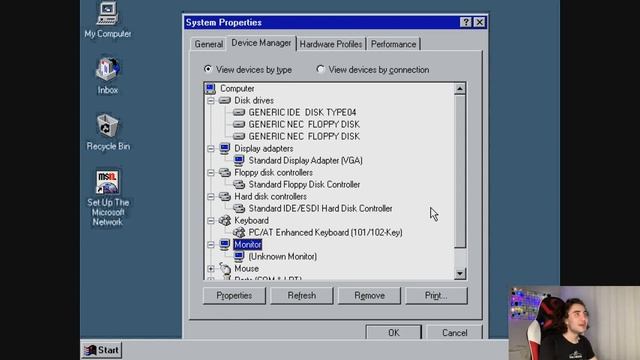The image size is (640, 360).
Task: Switch to the Performance tab
Action: pyautogui.click(x=393, y=44)
